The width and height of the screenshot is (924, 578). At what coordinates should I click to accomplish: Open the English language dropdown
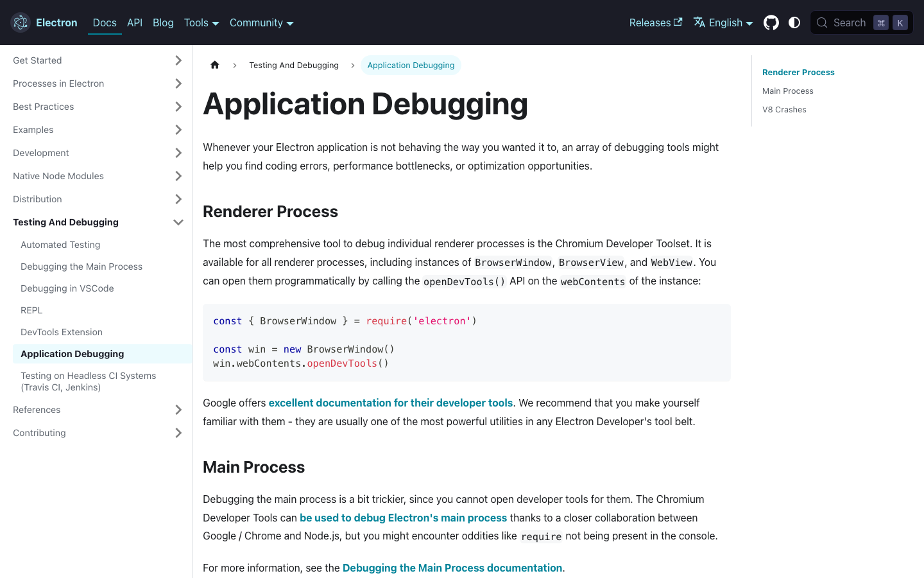(x=723, y=22)
